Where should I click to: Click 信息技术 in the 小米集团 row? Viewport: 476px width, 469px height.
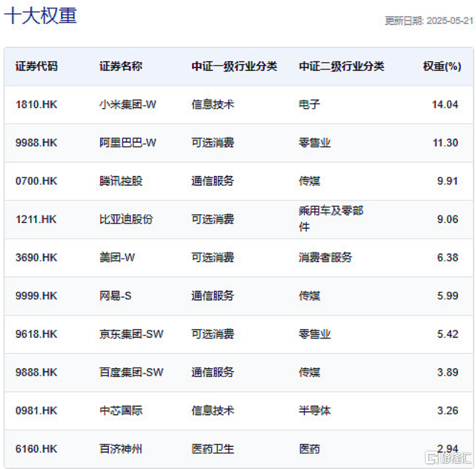pyautogui.click(x=213, y=104)
